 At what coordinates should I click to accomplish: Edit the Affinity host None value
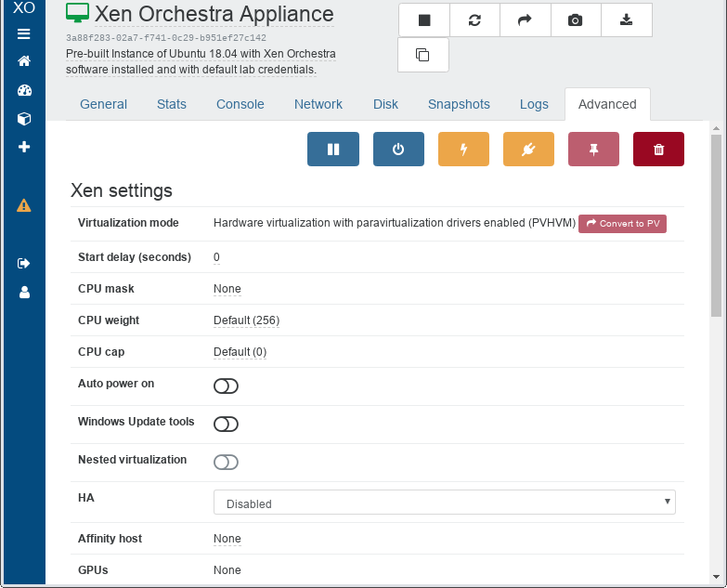click(227, 539)
